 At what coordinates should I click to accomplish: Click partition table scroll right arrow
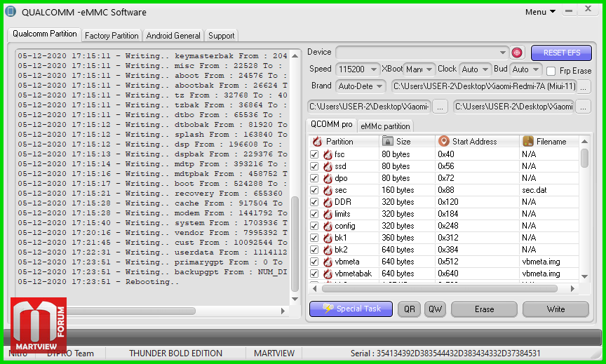(572, 289)
